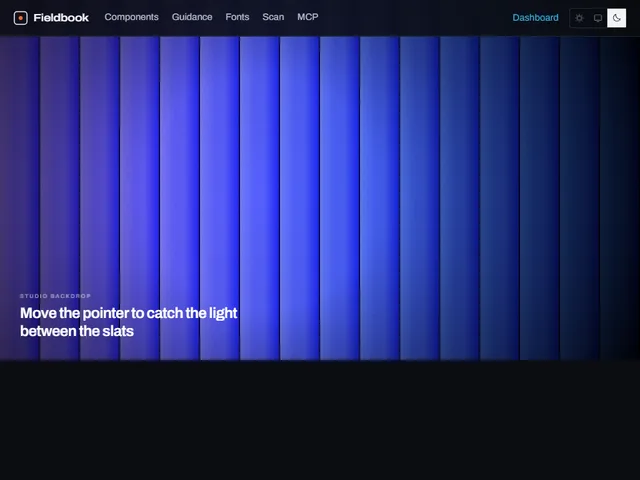The image size is (640, 480).
Task: Click the Fieldbook logo icon
Action: point(20,18)
